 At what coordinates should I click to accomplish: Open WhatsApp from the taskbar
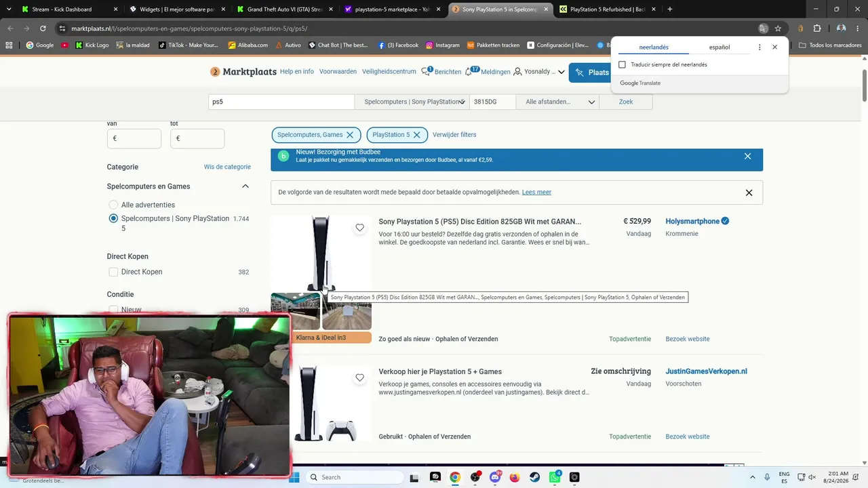coord(555,477)
